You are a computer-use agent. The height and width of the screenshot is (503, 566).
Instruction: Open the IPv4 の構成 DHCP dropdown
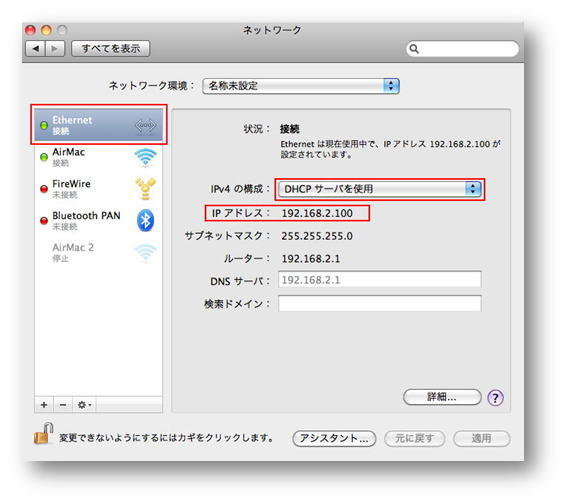[380, 189]
